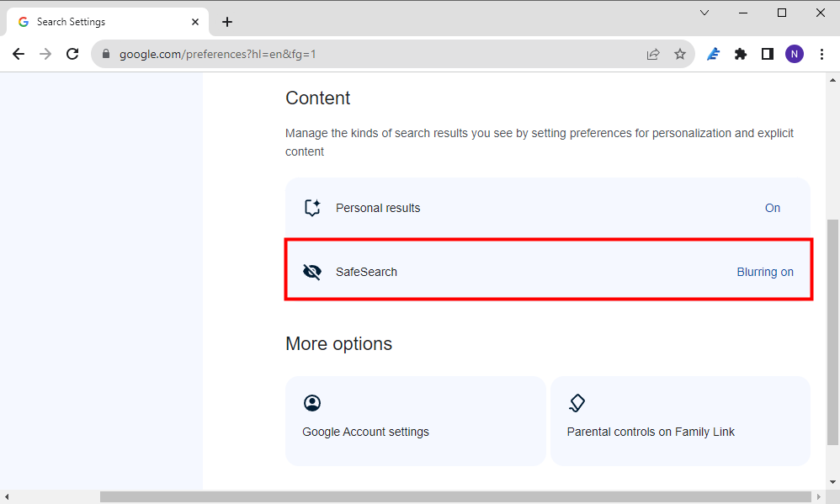The image size is (840, 504).
Task: Open Chrome's three-dot menu
Action: tap(821, 54)
